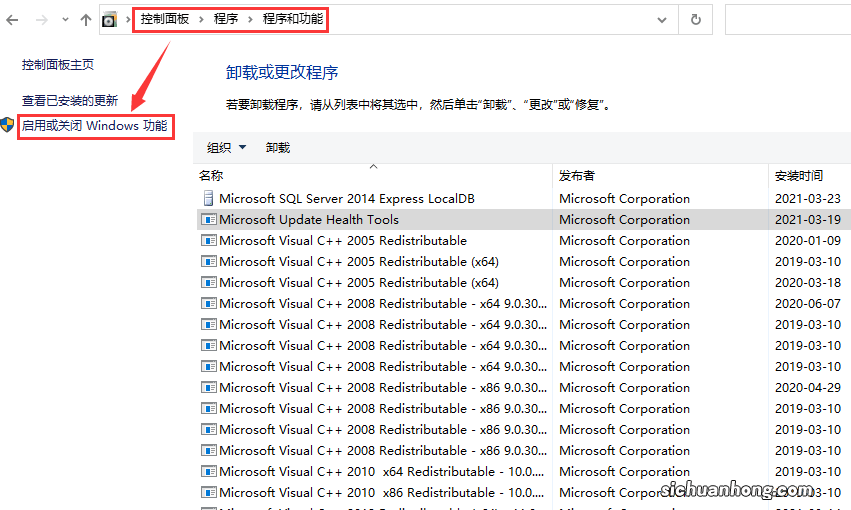Open 控制面板主页 link

[x=58, y=65]
